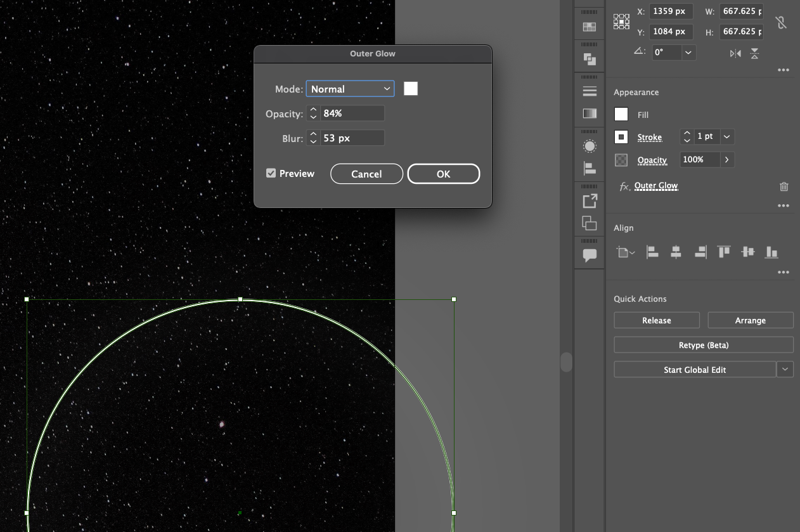Toggle the Preview checkbox in Outer Glow dialog
Viewport: 800px width, 532px height.
pos(271,172)
